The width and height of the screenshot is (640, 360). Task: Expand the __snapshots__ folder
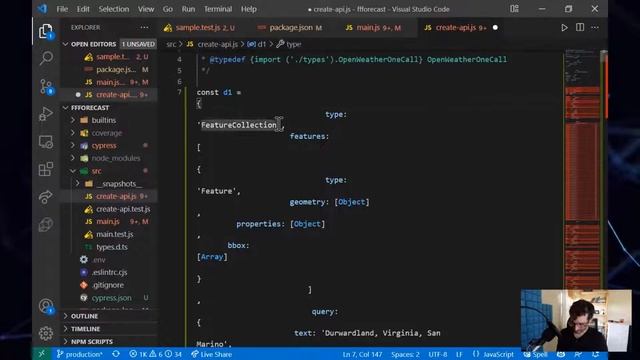119,184
